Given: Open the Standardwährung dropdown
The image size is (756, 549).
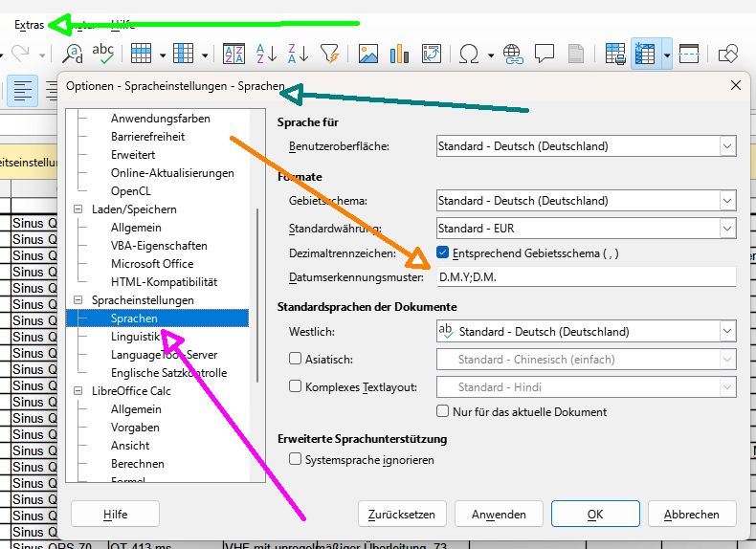Looking at the screenshot, I should [x=727, y=228].
